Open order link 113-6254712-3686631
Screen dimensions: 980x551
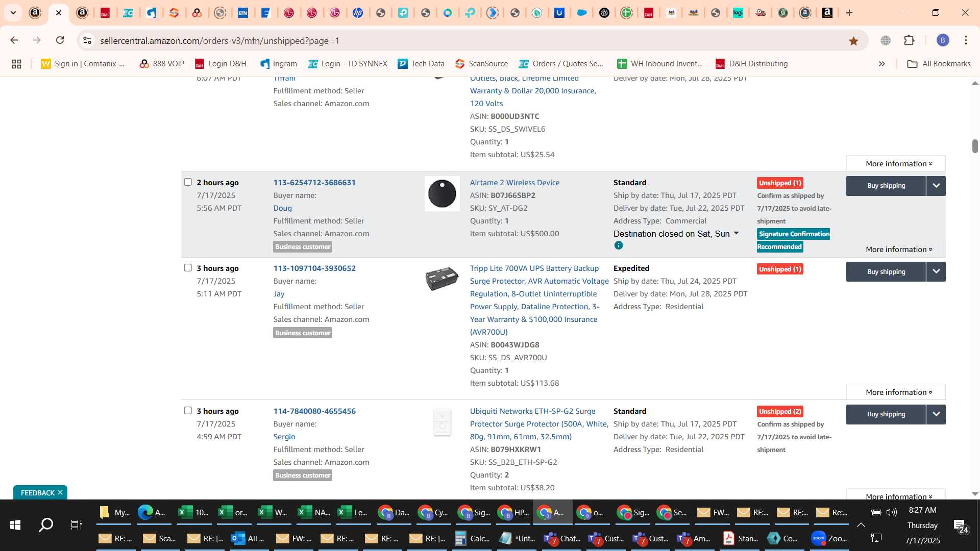click(x=314, y=182)
